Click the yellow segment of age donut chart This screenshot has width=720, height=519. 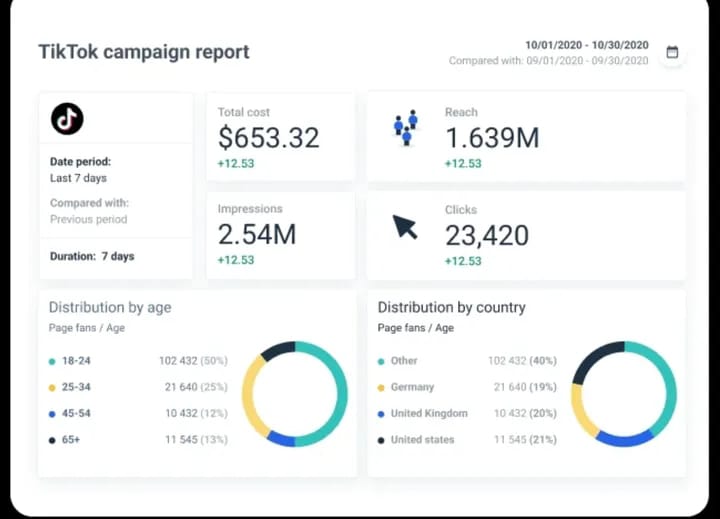[249, 394]
